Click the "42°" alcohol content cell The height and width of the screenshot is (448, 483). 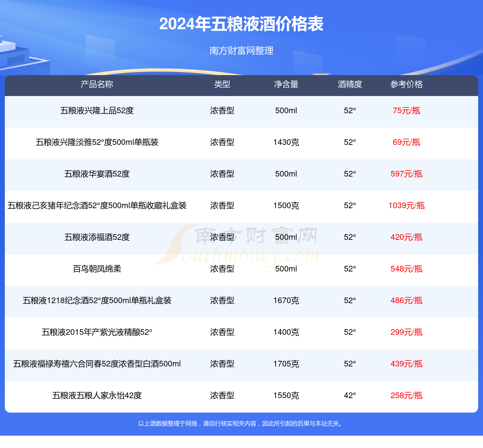tap(350, 395)
